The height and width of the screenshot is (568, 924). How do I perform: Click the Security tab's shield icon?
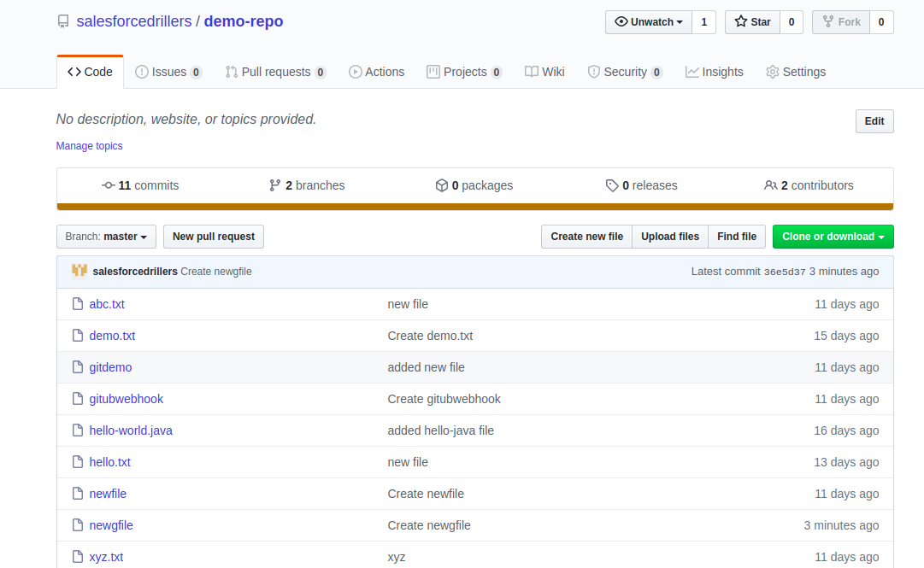pos(593,72)
